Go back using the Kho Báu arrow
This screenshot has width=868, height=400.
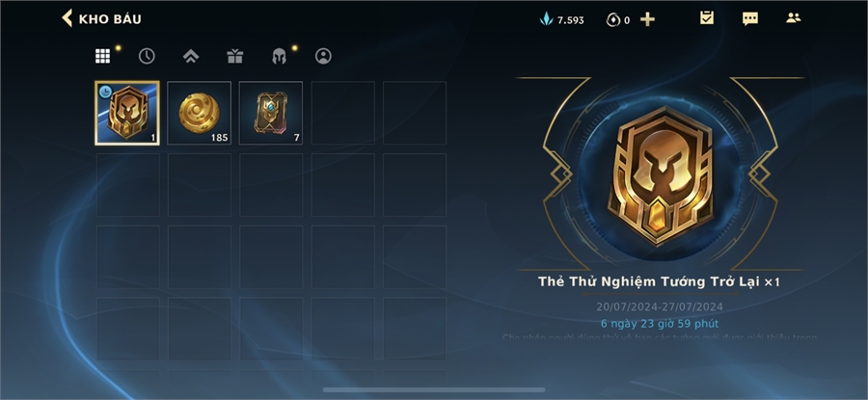[x=67, y=17]
